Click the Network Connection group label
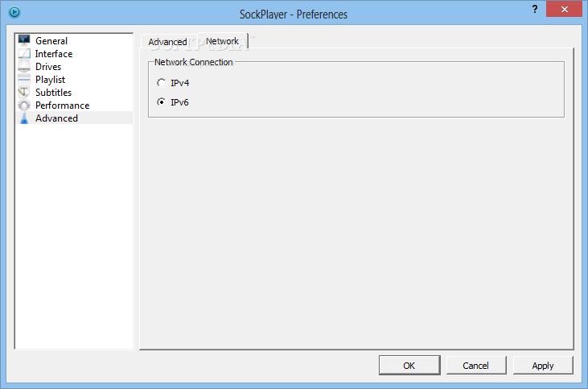 pyautogui.click(x=194, y=62)
